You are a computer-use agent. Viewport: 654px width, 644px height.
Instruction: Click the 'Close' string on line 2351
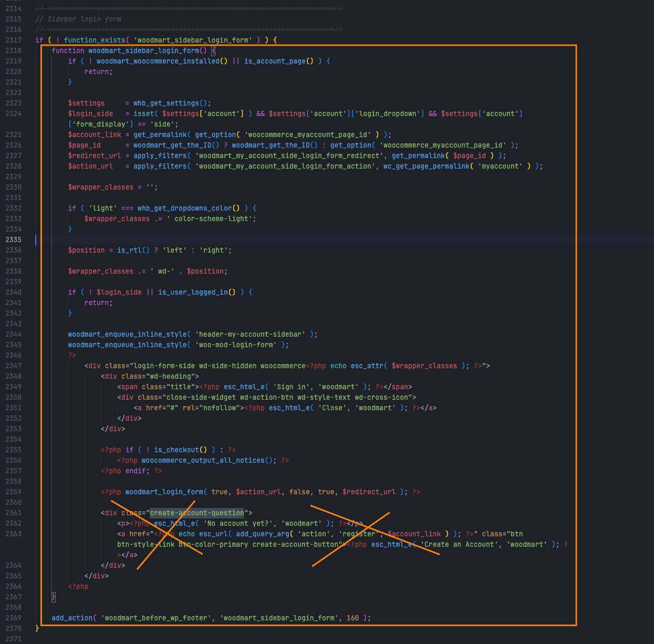(x=332, y=408)
